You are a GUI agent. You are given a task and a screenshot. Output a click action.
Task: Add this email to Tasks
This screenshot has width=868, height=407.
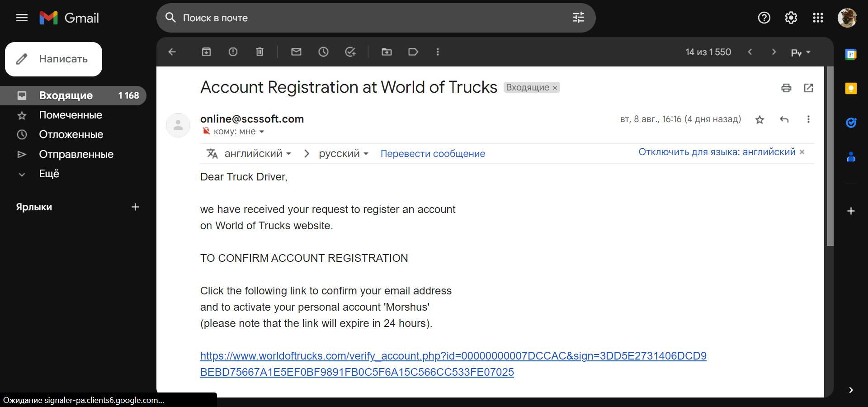[350, 52]
